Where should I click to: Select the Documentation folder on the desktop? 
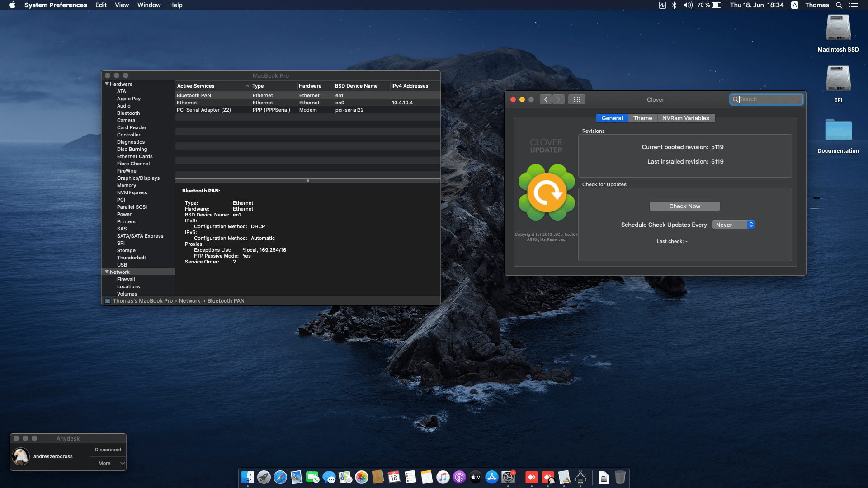pyautogui.click(x=838, y=135)
